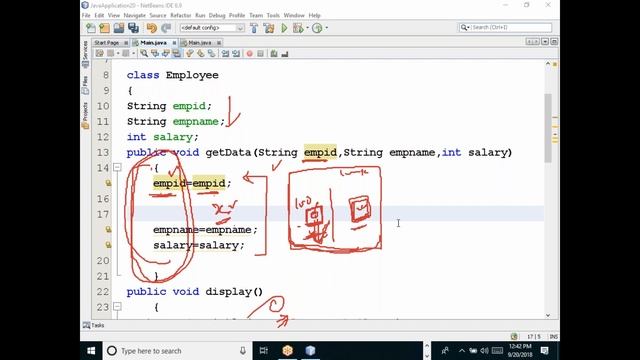
Task: Open the Refactor menu
Action: tap(180, 15)
